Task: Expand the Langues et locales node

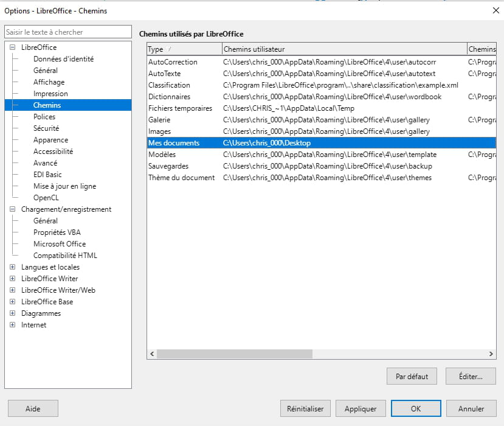Action: [13, 267]
